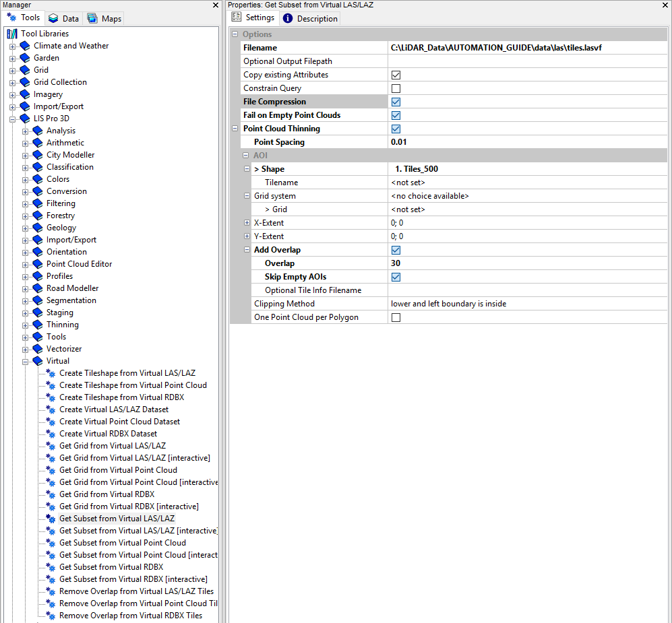672x623 pixels.
Task: Open the Clipping Method dropdown value
Action: pyautogui.click(x=528, y=304)
